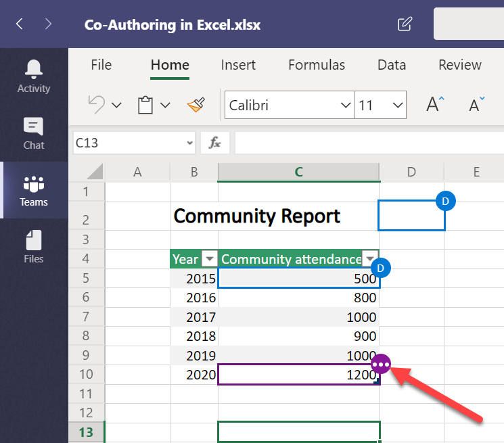The height and width of the screenshot is (443, 504).
Task: Open the Year column filter dropdown
Action: pos(210,259)
